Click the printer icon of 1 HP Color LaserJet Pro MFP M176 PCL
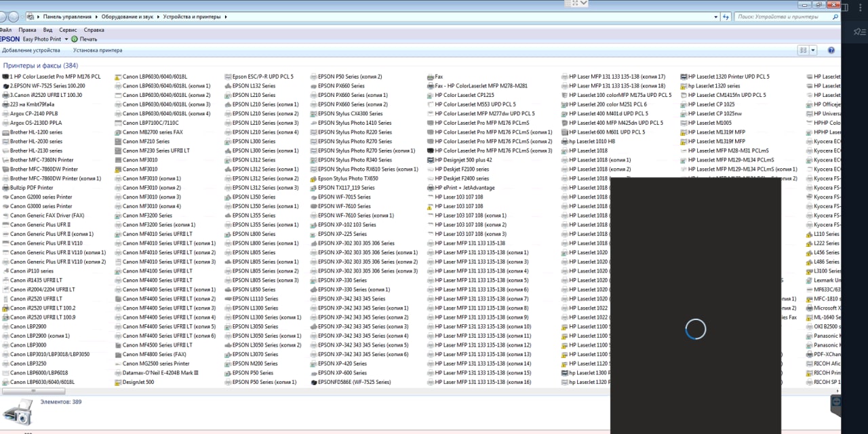Screen dimensions: 868x434 click(5, 77)
